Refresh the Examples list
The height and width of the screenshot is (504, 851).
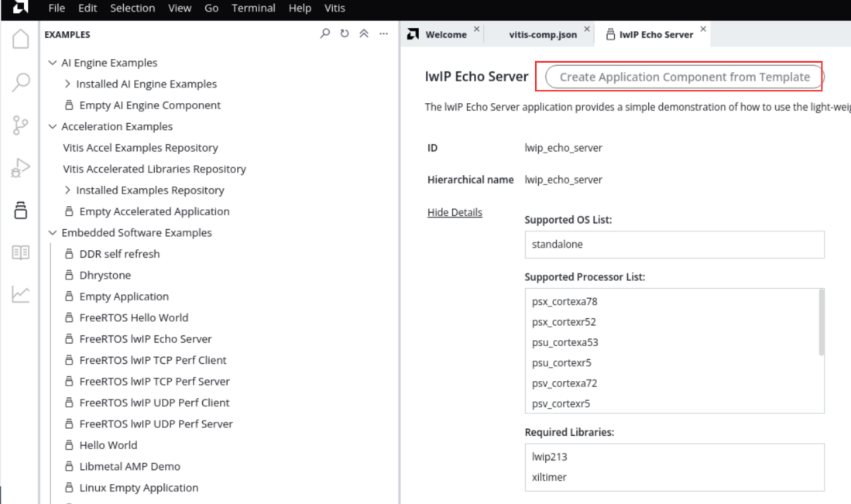coord(345,33)
